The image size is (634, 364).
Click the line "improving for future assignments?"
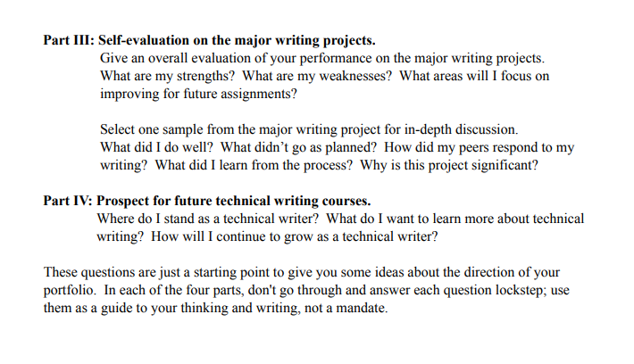[198, 95]
